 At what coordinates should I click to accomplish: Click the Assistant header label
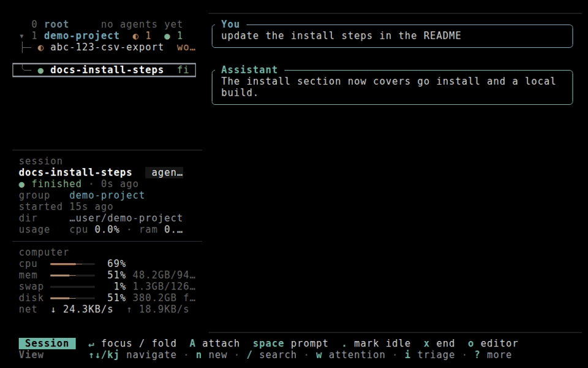(x=249, y=70)
